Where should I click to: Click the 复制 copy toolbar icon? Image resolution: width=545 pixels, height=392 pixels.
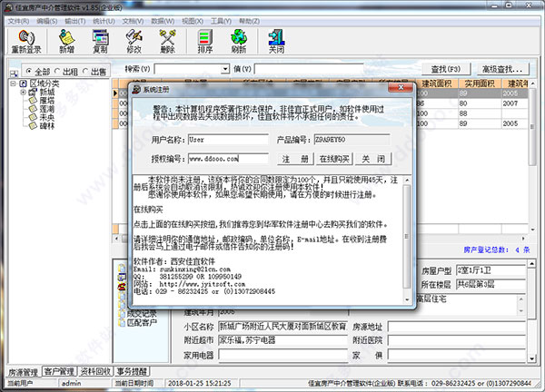point(100,42)
